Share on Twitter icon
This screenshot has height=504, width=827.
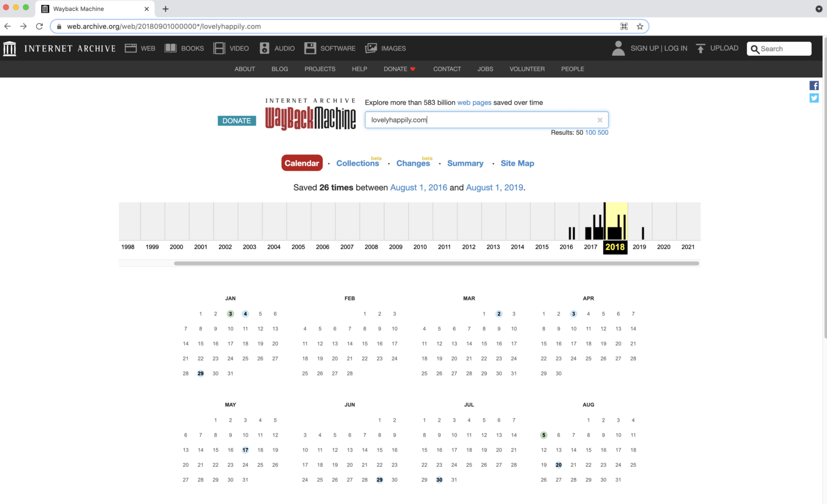[814, 98]
